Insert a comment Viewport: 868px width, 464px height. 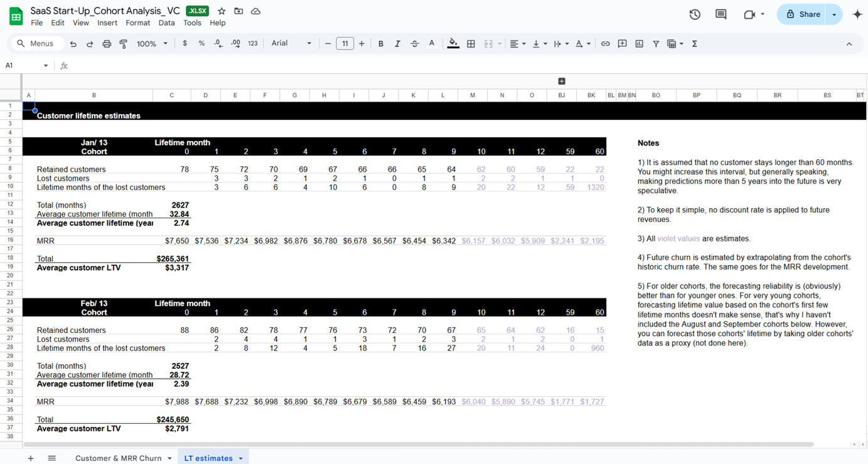tap(622, 43)
